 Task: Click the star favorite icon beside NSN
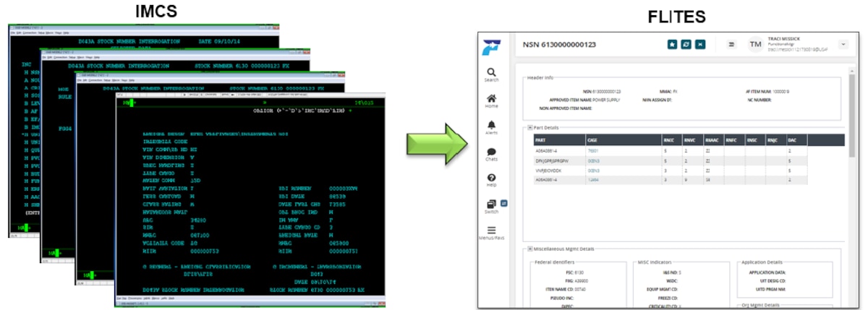click(672, 45)
